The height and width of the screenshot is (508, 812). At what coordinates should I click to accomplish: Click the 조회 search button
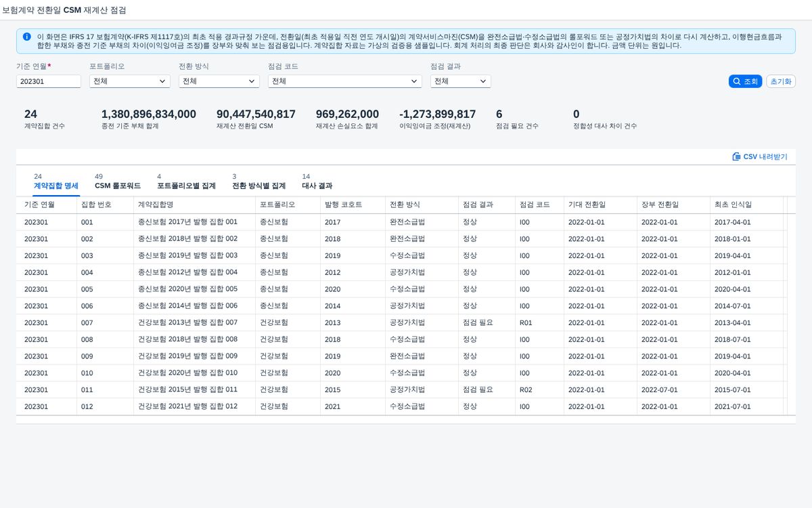745,81
